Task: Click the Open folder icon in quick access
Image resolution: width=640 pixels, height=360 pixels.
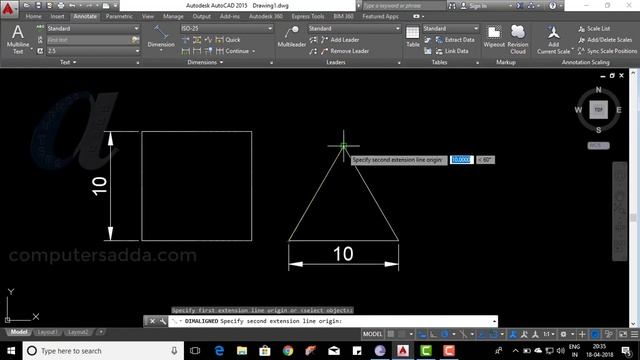Action: coord(27,6)
